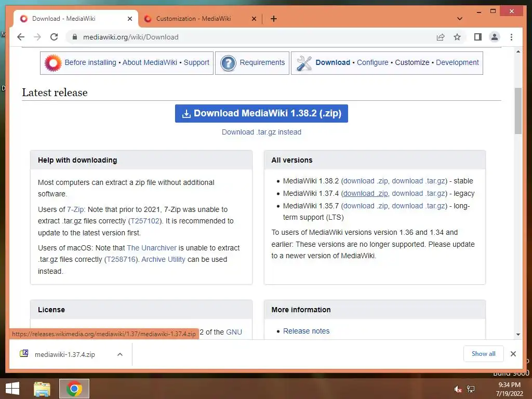Download .tar.gz for MediaWiki 1.38.2 stable
This screenshot has width=532, height=399.
pyautogui.click(x=419, y=181)
